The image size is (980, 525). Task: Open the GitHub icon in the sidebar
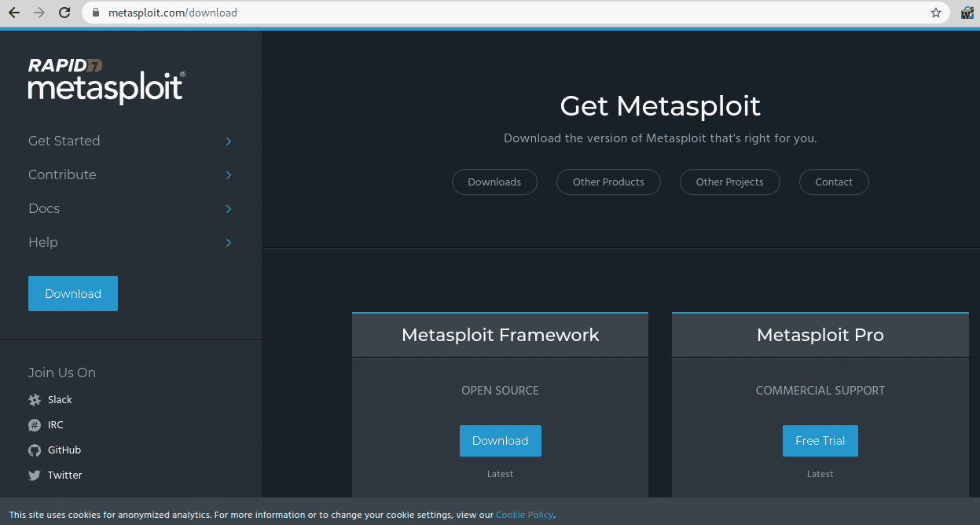point(35,450)
